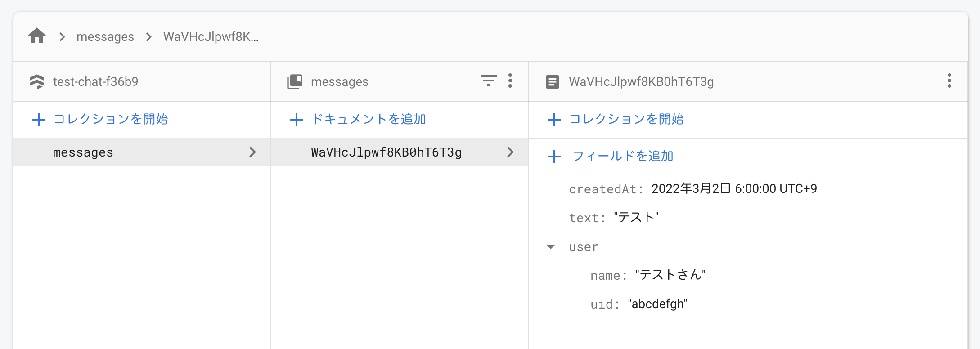Click the name field value "テストさん"
980x349 pixels.
click(x=670, y=275)
